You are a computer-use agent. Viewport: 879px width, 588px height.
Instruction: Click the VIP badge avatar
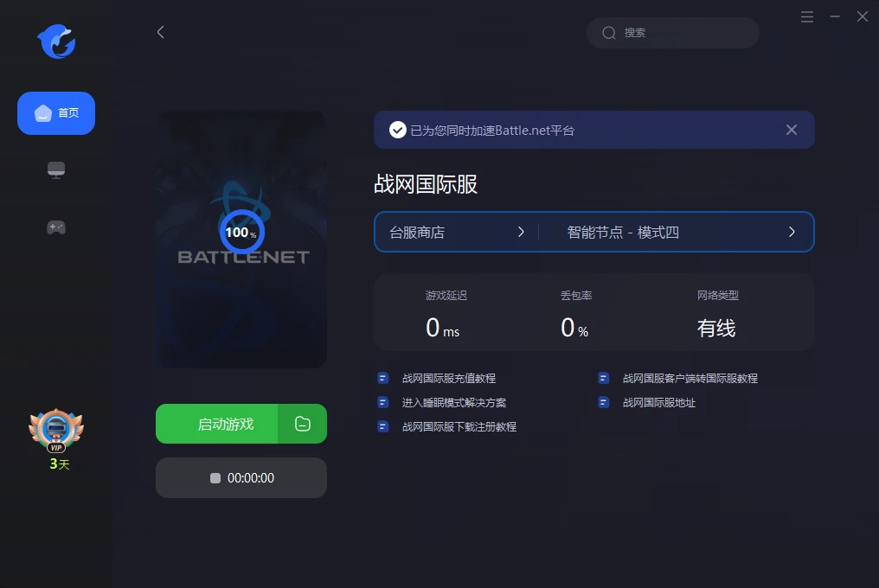(x=56, y=430)
